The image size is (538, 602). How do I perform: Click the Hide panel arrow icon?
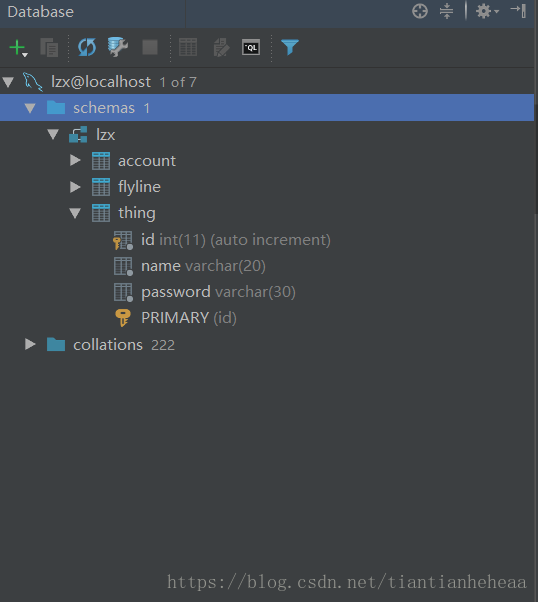pyautogui.click(x=518, y=11)
